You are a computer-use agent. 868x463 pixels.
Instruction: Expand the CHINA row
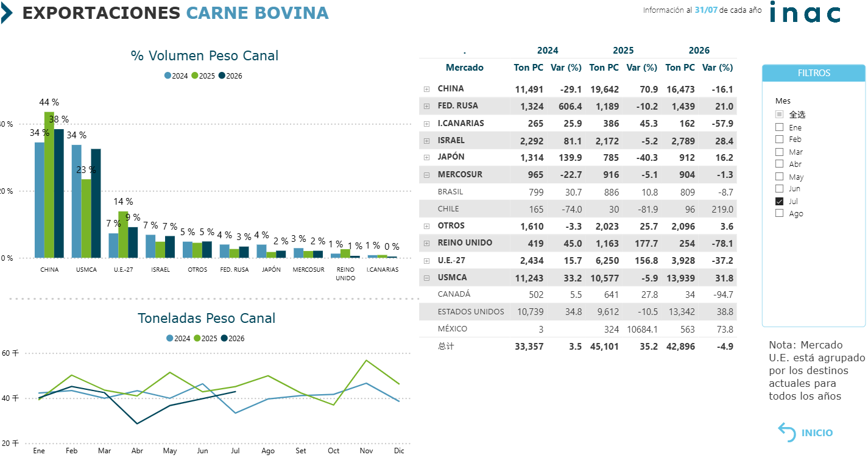point(426,89)
